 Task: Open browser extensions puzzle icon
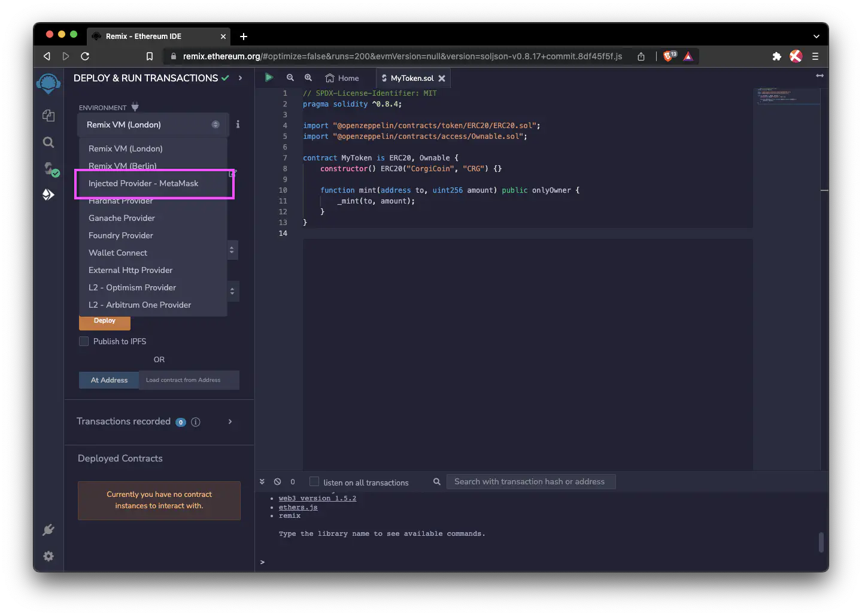(776, 56)
